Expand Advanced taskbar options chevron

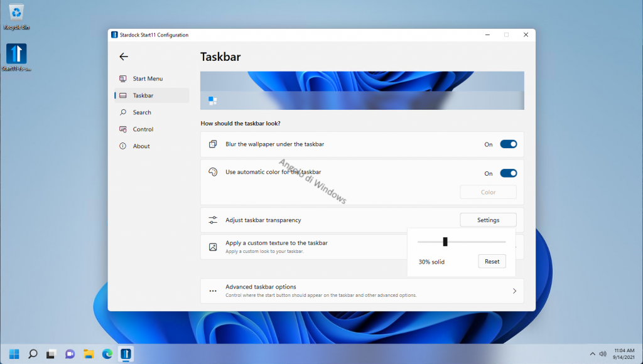pos(514,291)
